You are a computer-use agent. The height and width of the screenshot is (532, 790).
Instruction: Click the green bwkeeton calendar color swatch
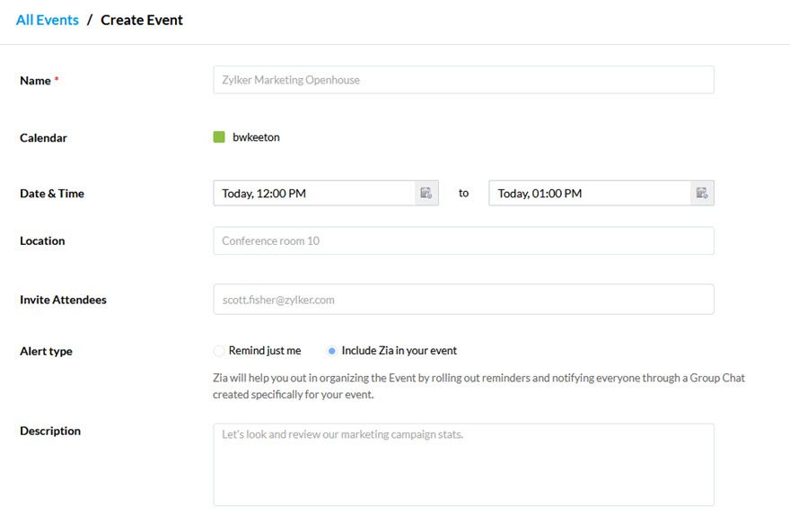[217, 136]
